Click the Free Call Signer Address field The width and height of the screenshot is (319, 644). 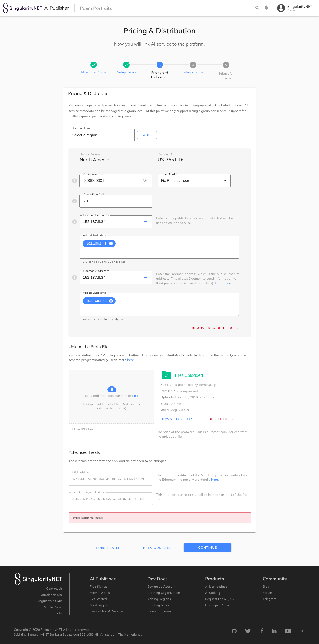coord(111,499)
